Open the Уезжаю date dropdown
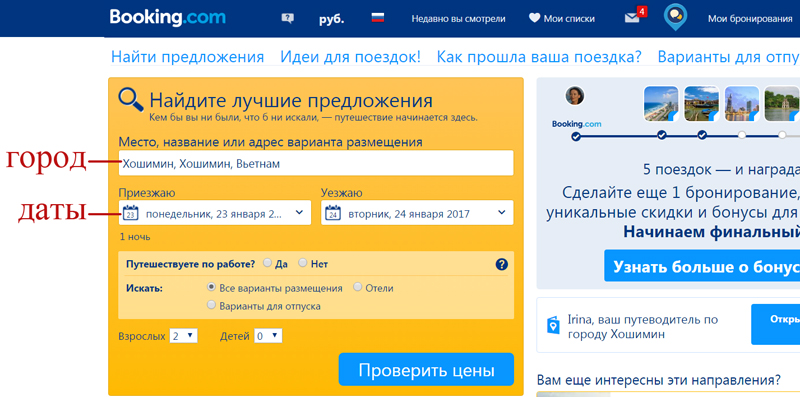This screenshot has width=800, height=397. (417, 213)
